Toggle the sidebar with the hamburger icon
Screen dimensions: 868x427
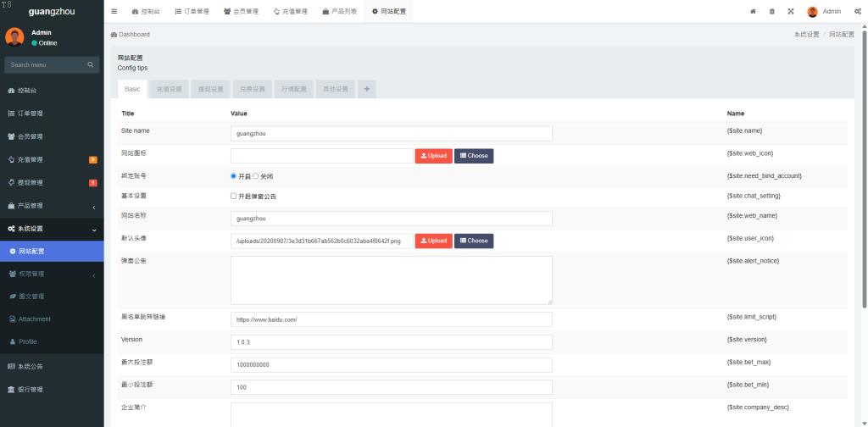[114, 12]
